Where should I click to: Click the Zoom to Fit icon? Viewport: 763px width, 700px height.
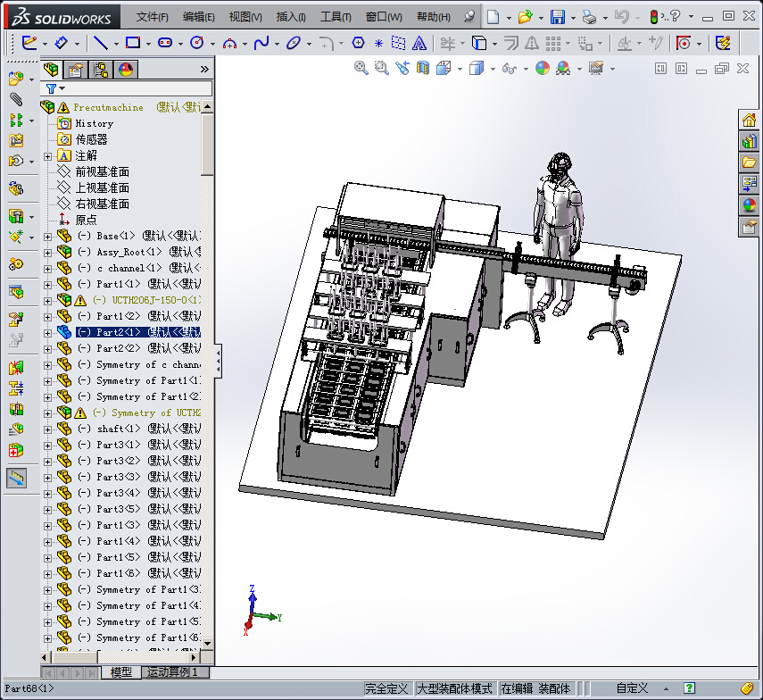click(x=361, y=68)
